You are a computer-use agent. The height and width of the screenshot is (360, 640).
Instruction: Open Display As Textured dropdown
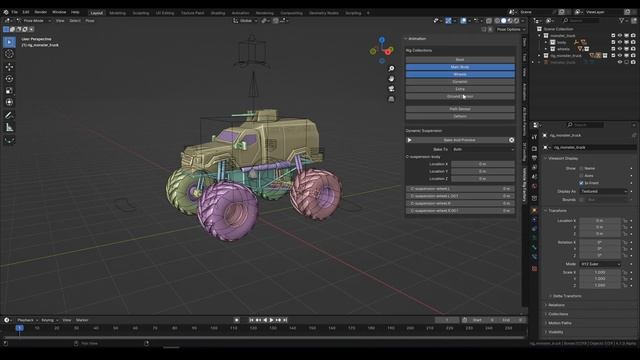603,191
